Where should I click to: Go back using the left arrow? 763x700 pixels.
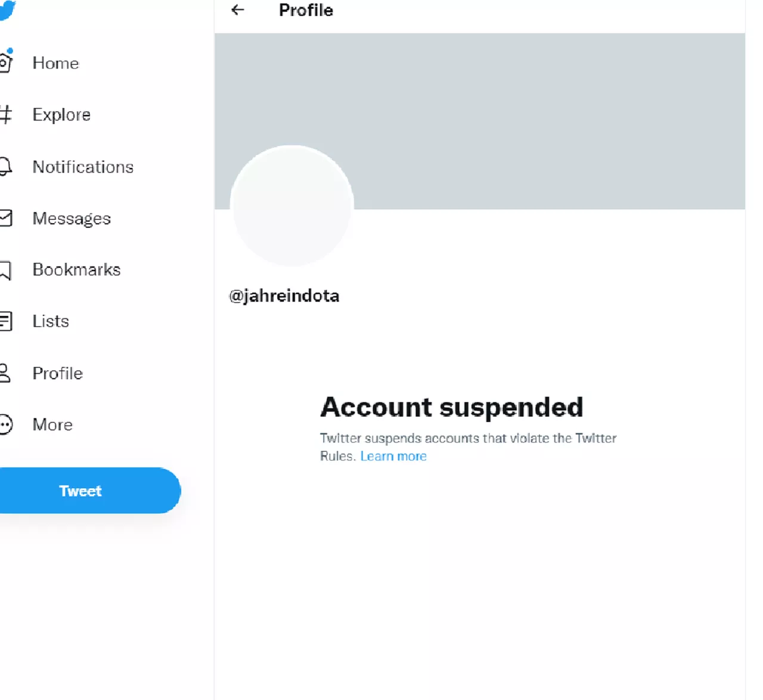[x=238, y=10]
